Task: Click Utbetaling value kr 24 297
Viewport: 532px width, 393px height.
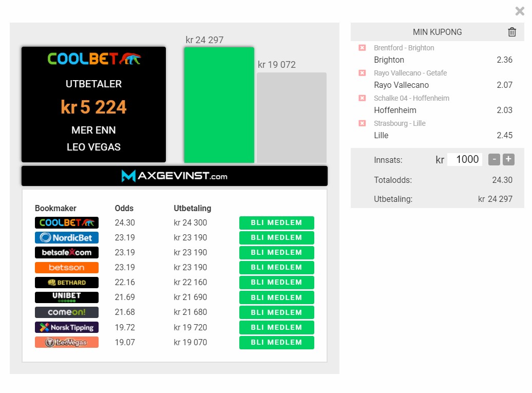Action: click(495, 199)
